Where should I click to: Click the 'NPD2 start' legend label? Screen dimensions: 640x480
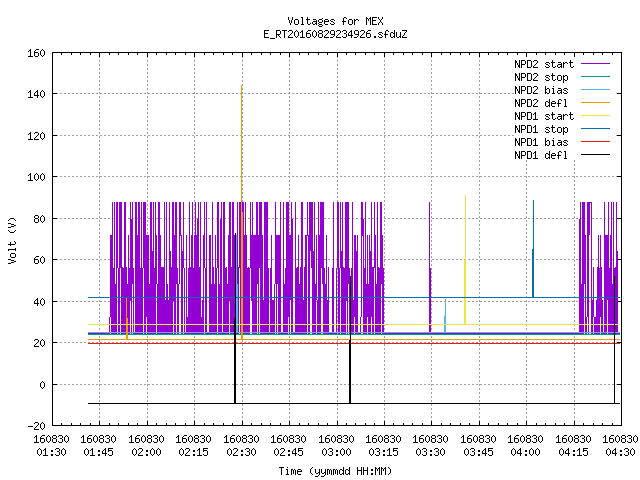point(544,64)
